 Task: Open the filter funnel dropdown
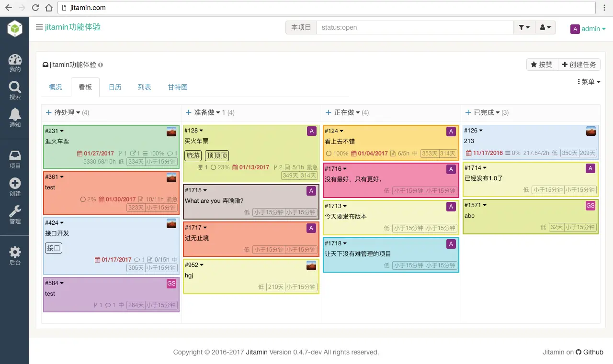click(x=524, y=28)
